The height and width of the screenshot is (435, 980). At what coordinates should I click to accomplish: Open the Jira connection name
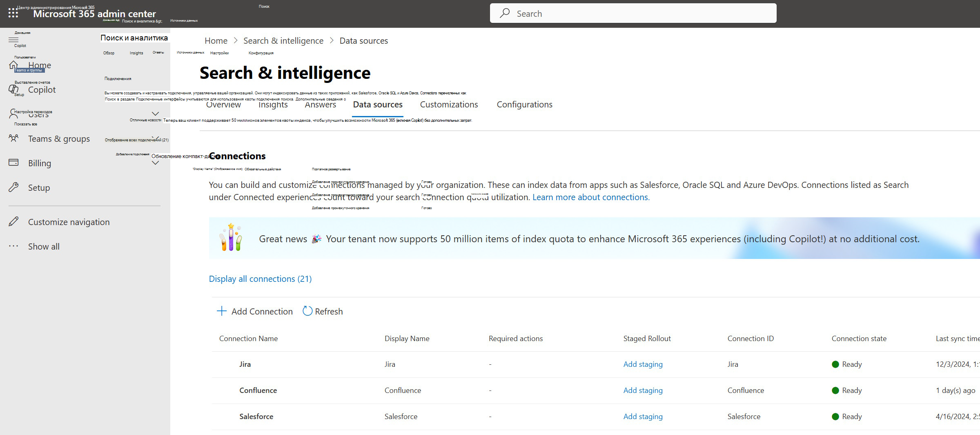pos(245,364)
